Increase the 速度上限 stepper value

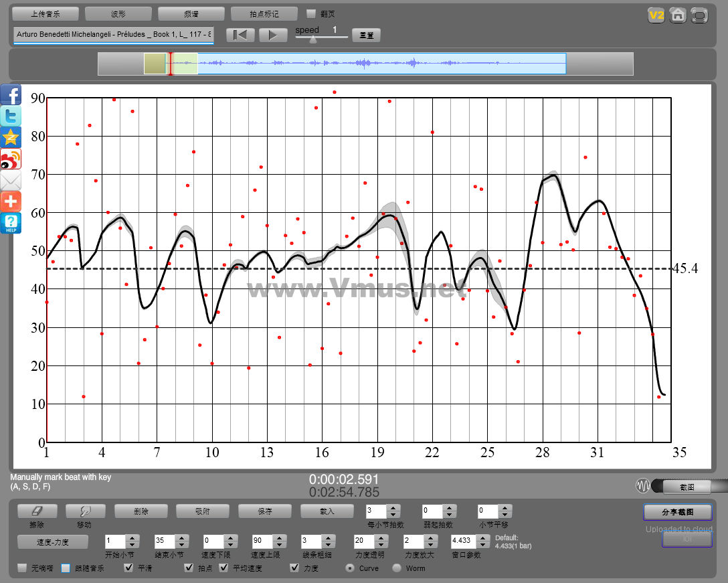[x=279, y=537]
